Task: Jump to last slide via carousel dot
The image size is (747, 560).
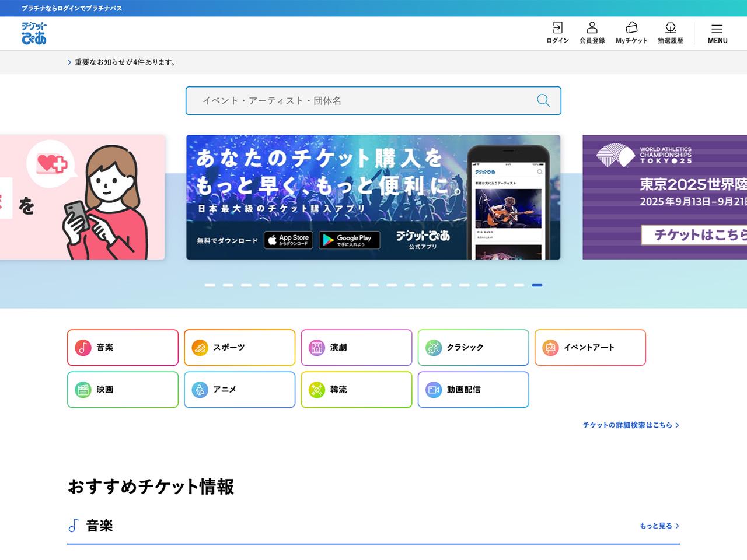Action: [x=537, y=285]
